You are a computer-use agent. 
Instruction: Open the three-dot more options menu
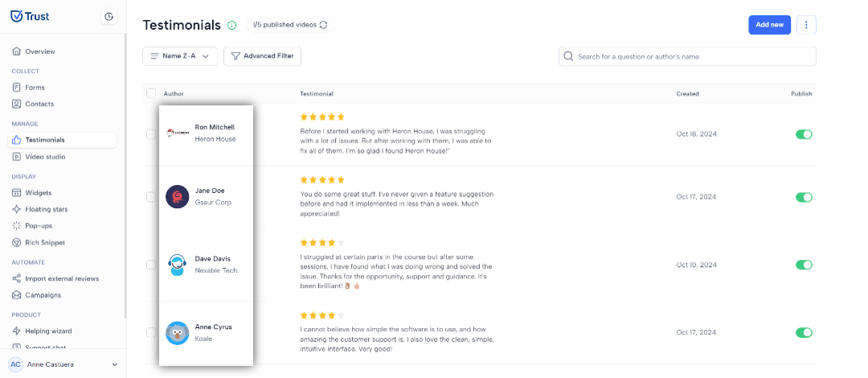806,25
